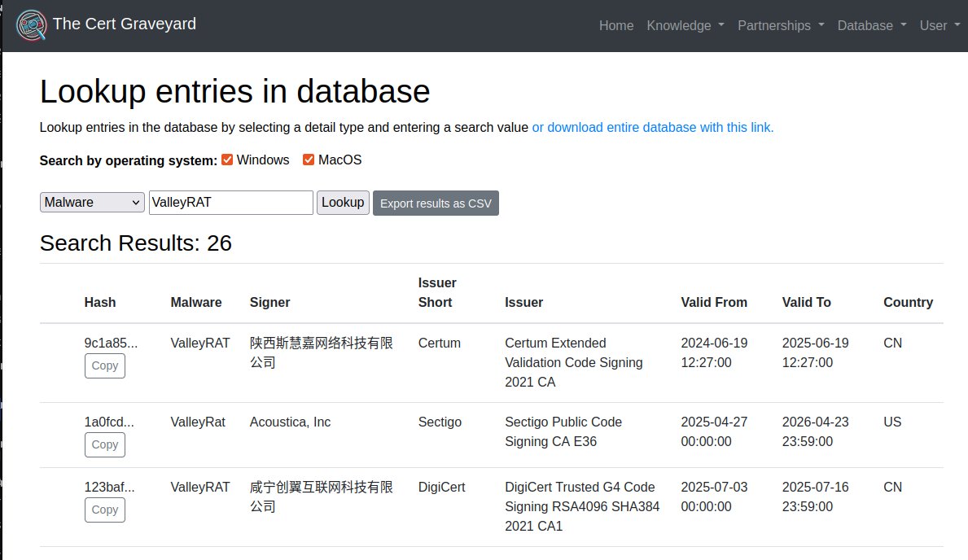Screen dimensions: 968x560
Task: Click the Country column header
Action: click(x=909, y=302)
